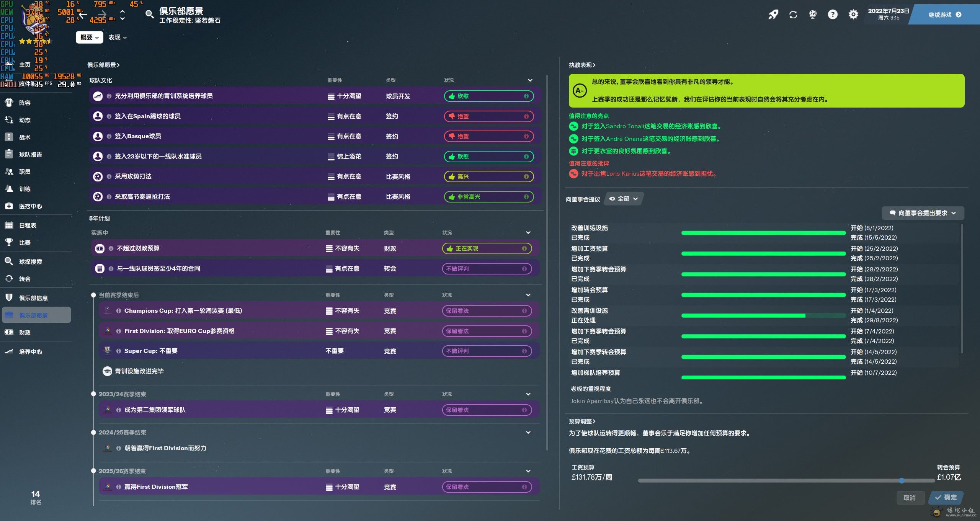The image size is (980, 521).
Task: Click the 主页 home link
Action: [24, 65]
